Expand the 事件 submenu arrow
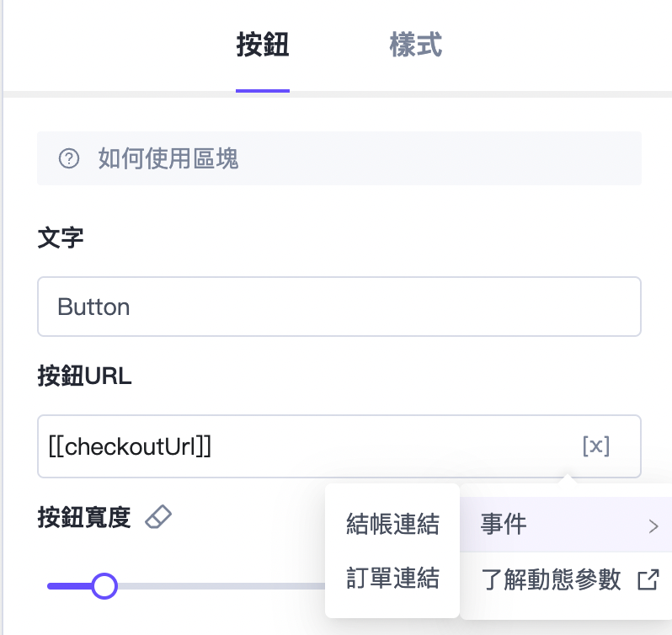 point(653,526)
